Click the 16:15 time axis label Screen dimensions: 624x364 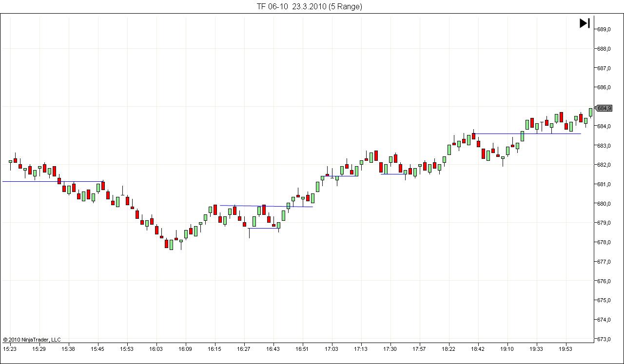tap(214, 349)
